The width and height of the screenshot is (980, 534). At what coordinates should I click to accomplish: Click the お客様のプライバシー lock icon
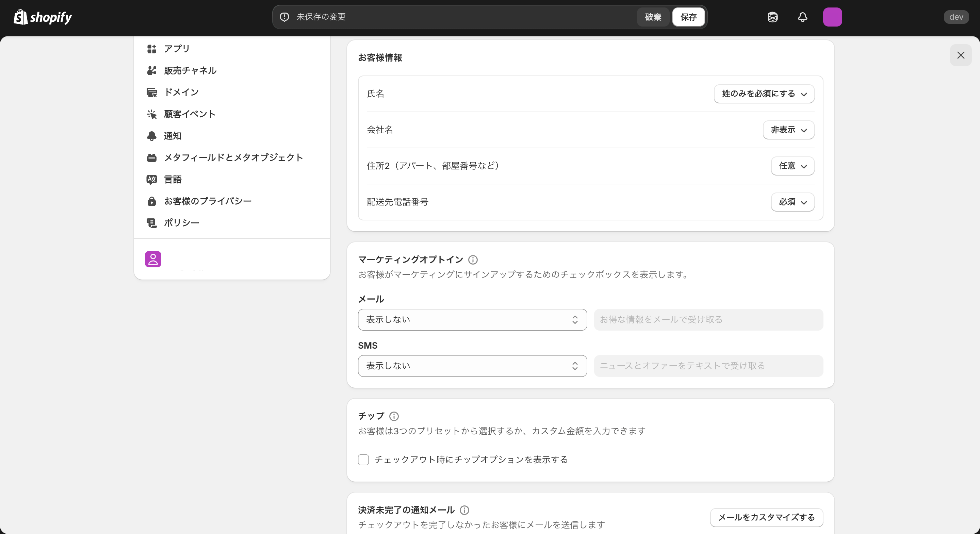pos(152,201)
